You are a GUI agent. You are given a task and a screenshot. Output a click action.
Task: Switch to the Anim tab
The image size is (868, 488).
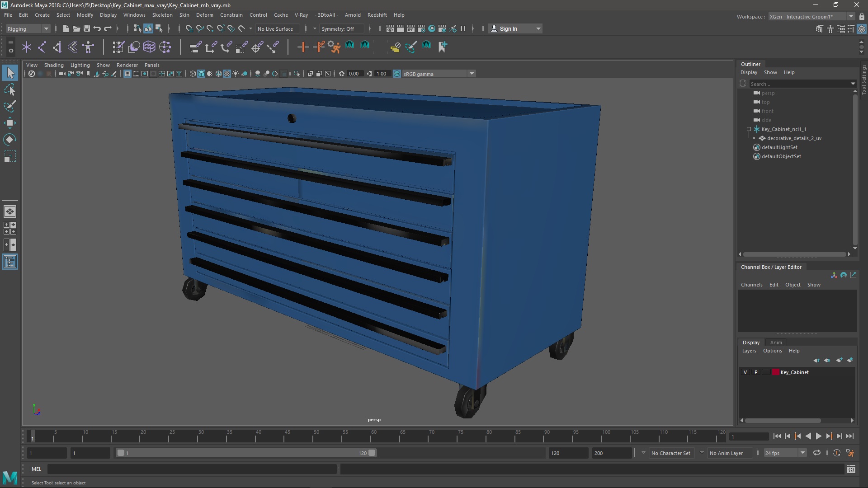[776, 343]
